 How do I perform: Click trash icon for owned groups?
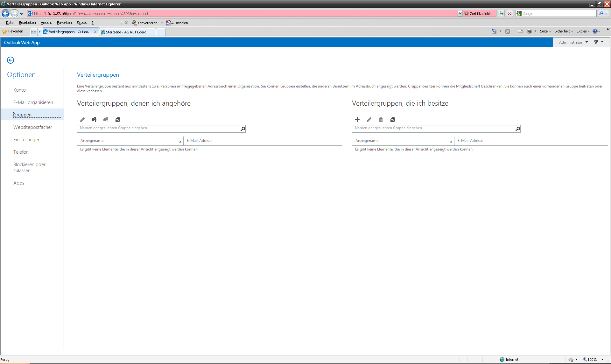(x=381, y=120)
